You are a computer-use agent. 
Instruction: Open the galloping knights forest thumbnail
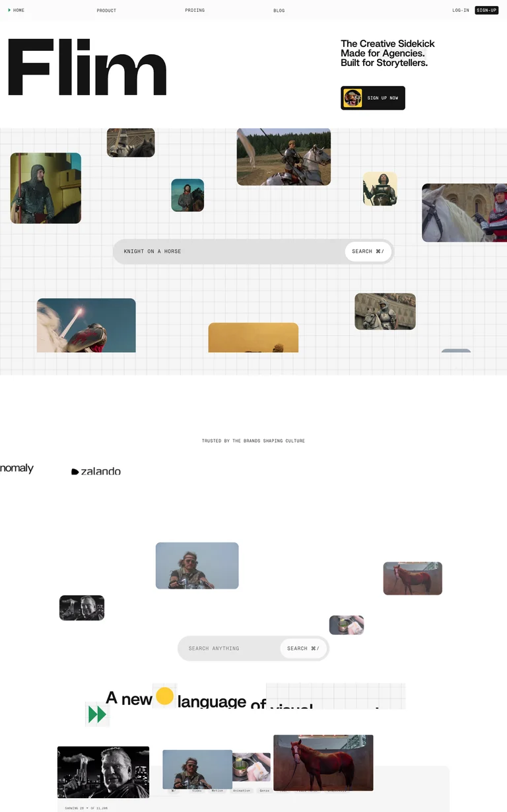coord(284,157)
